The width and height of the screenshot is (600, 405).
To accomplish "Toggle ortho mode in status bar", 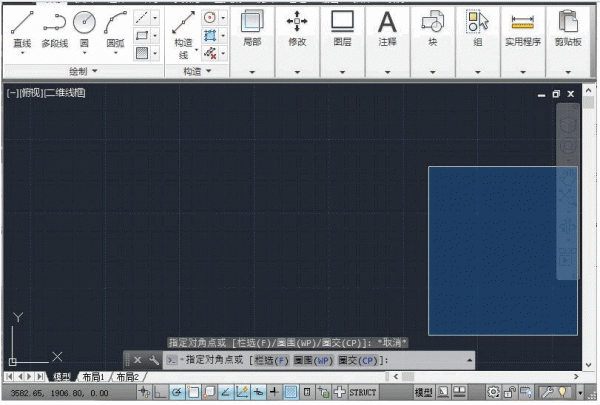I will click(160, 392).
